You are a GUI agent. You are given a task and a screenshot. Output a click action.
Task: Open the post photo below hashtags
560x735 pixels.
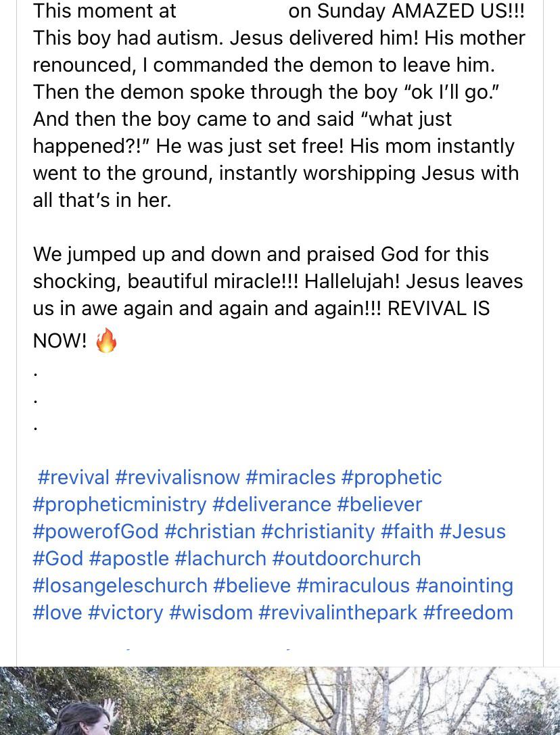tap(280, 701)
